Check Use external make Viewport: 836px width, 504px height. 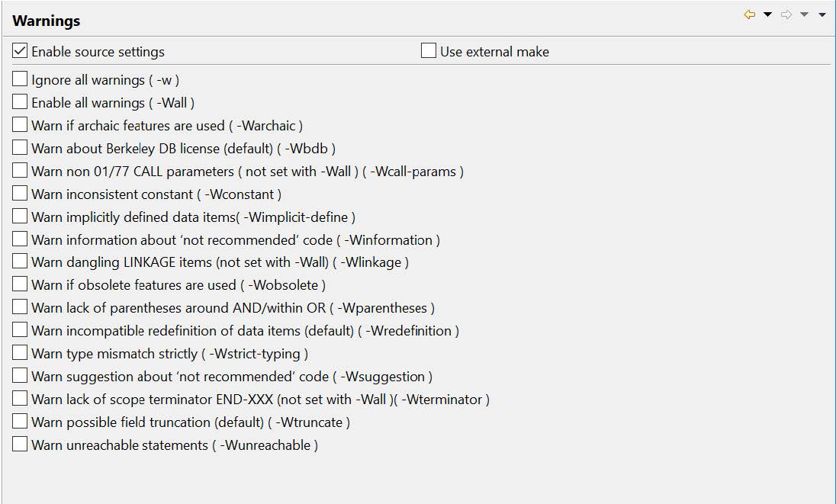coord(429,52)
